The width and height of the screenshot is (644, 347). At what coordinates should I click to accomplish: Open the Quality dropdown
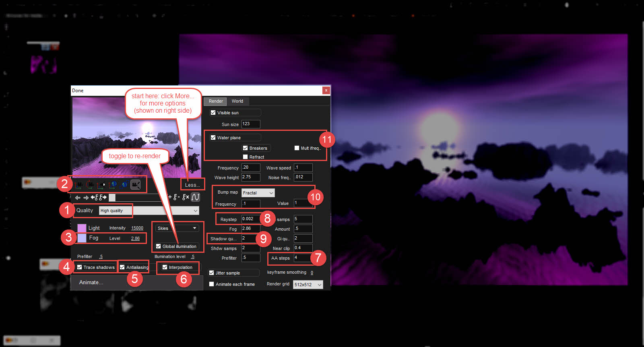pos(195,211)
